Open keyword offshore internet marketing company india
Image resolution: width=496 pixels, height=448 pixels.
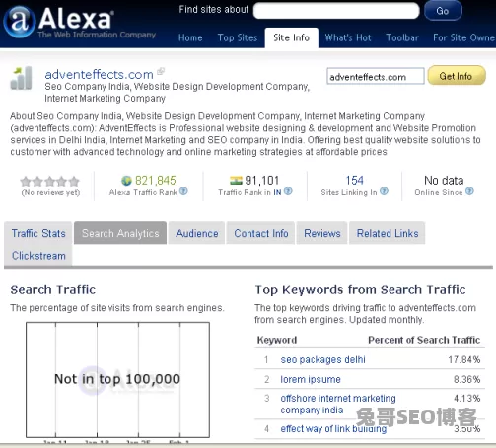tap(338, 405)
